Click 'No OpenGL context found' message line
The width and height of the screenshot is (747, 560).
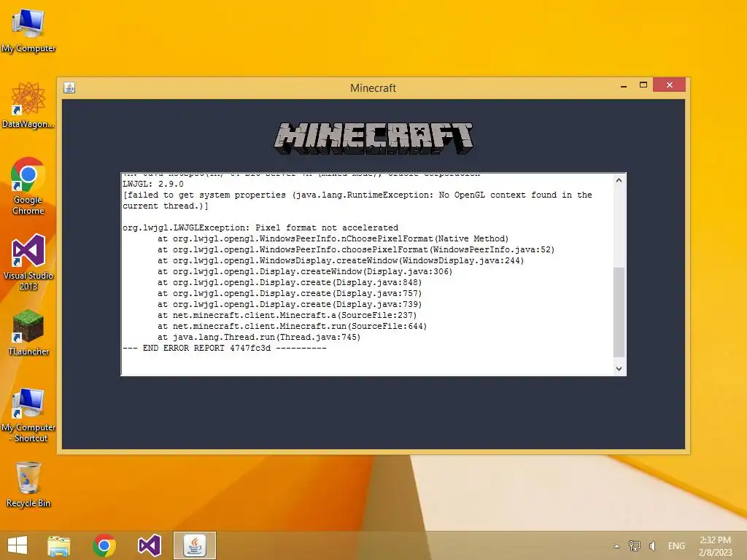357,201
